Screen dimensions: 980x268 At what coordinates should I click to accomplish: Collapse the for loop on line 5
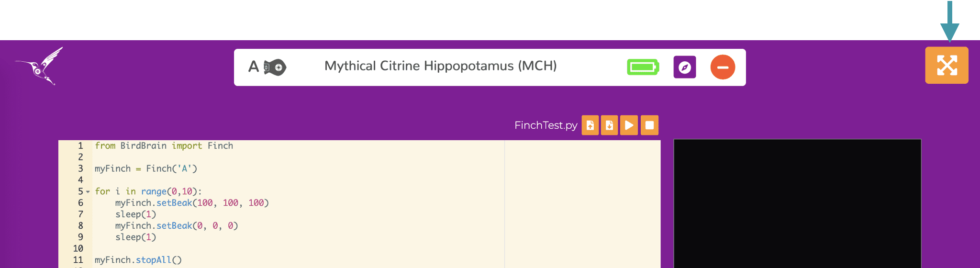click(x=88, y=192)
